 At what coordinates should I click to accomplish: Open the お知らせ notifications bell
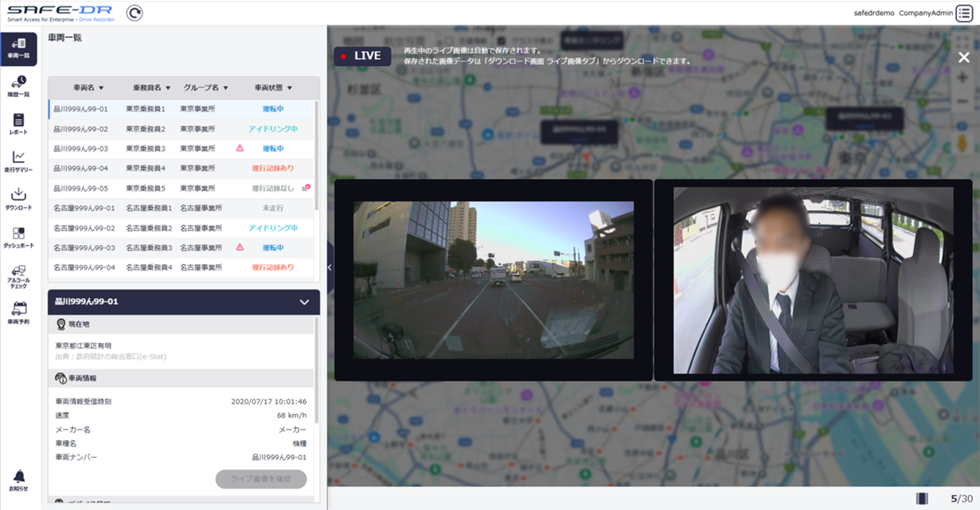(x=20, y=480)
